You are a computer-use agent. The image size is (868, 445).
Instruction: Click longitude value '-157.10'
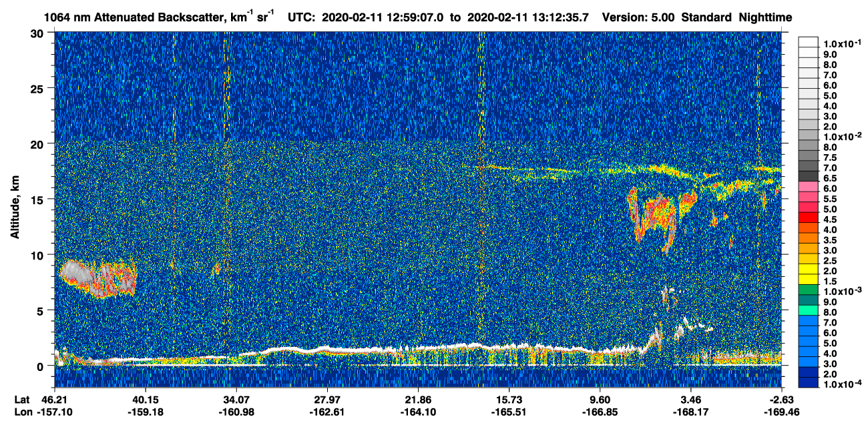tap(55, 412)
